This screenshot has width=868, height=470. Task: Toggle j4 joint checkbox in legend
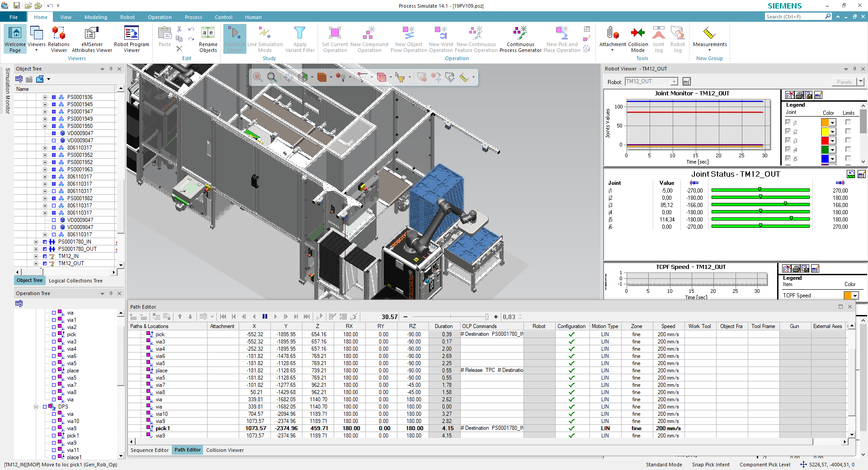tap(788, 150)
